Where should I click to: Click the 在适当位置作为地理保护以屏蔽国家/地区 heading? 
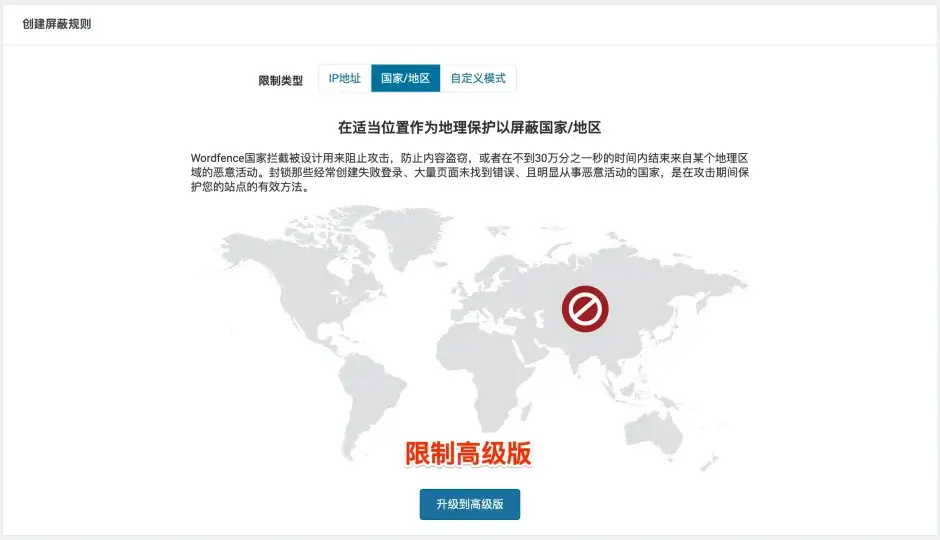tap(469, 128)
